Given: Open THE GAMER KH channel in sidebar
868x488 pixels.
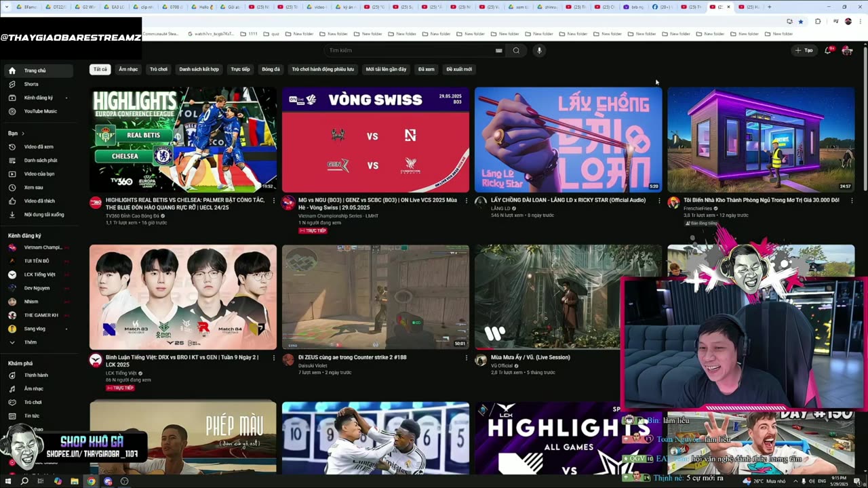Looking at the screenshot, I should click(39, 315).
